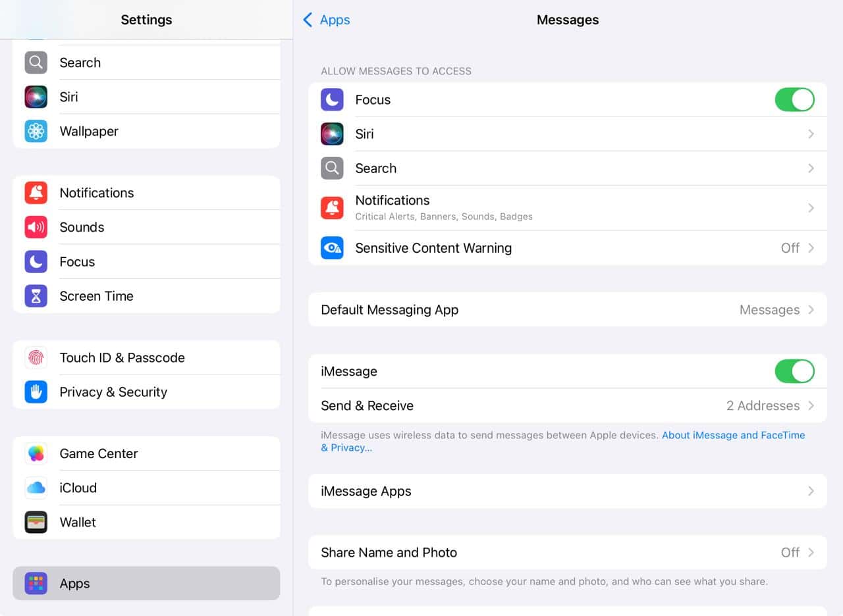This screenshot has height=616, width=843.
Task: Click the Apps grid icon in sidebar
Action: [36, 583]
